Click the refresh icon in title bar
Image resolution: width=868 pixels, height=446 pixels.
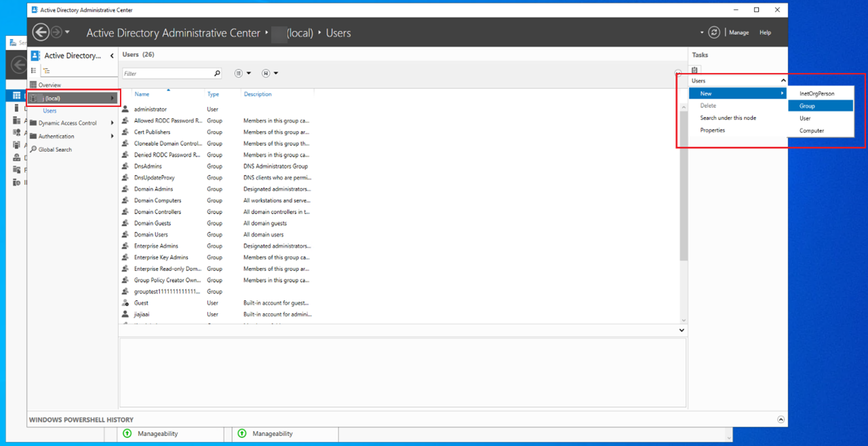(713, 32)
